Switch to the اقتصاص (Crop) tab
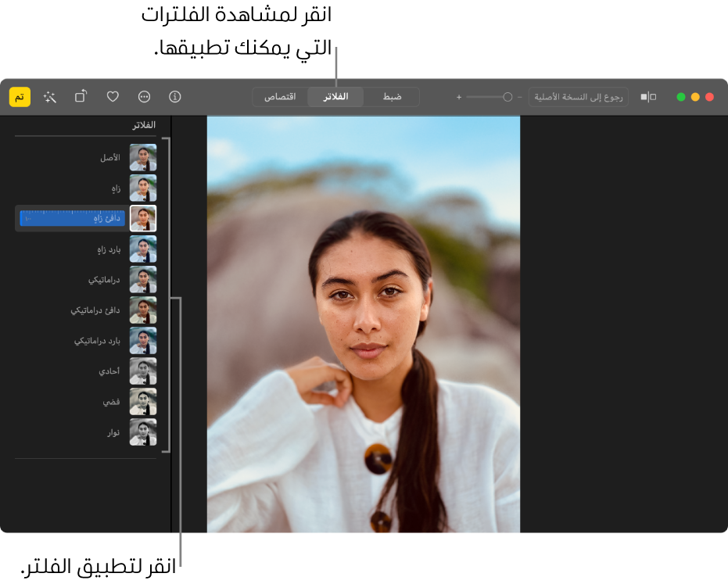The image size is (728, 584). tap(280, 97)
